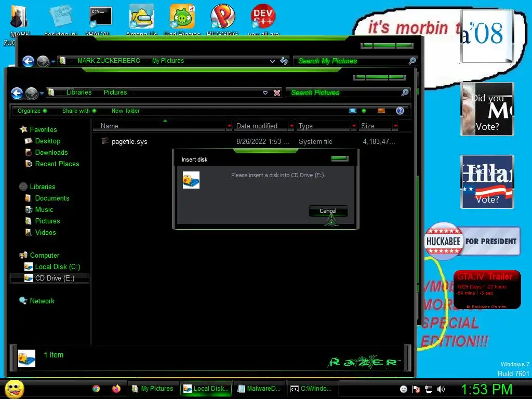Open Downloads in Favorites
The image size is (532, 399).
click(51, 153)
